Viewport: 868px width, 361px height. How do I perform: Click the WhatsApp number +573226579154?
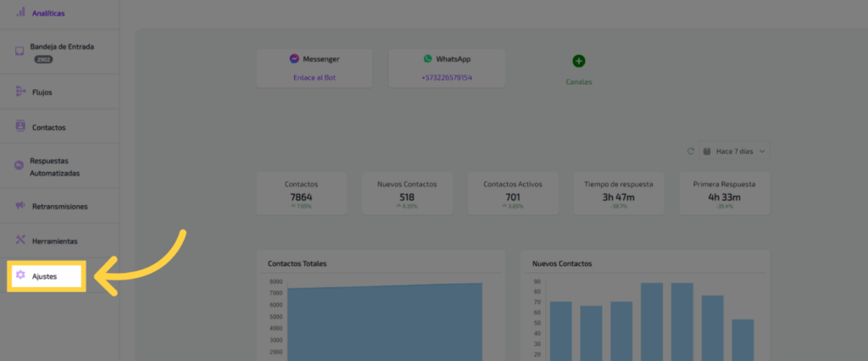pyautogui.click(x=447, y=78)
